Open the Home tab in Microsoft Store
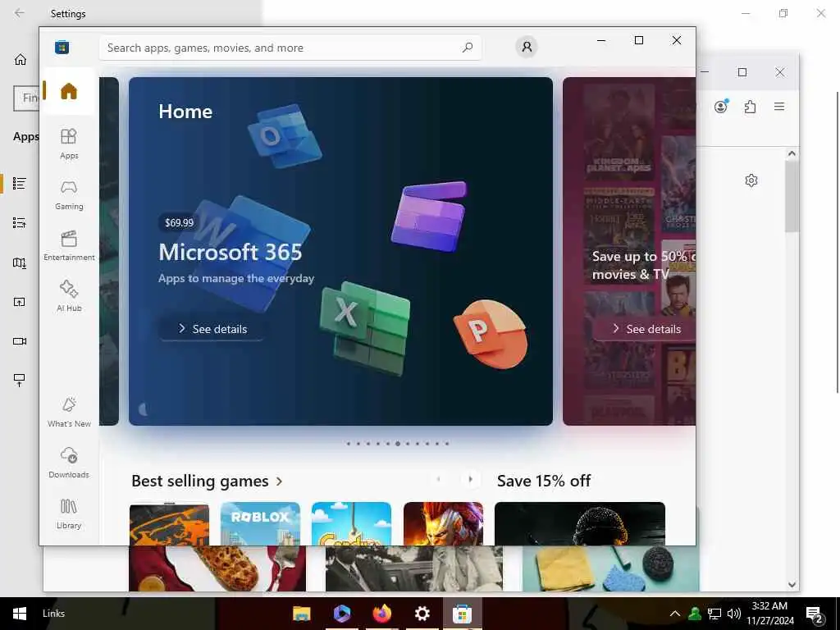Viewport: 840px width, 630px height. tap(69, 91)
